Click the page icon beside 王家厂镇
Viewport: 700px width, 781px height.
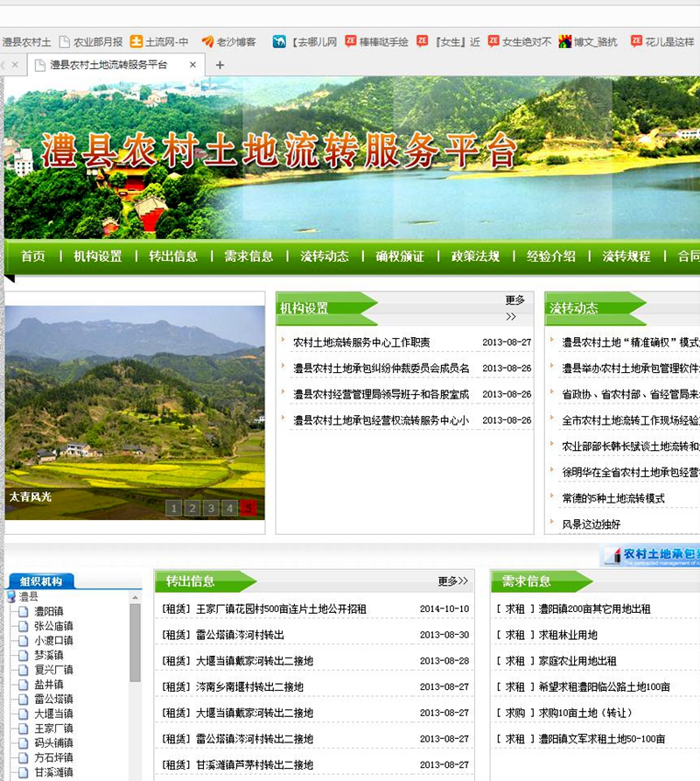tap(23, 728)
